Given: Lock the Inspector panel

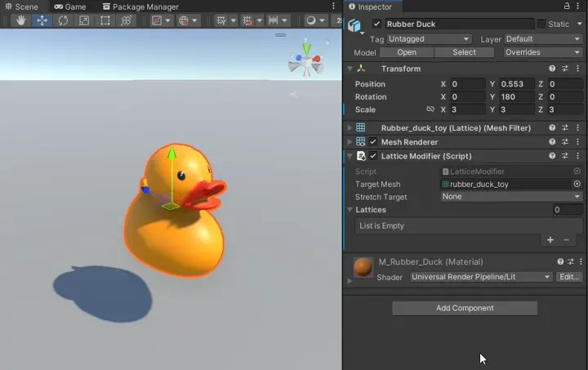Looking at the screenshot, I should pos(567,6).
